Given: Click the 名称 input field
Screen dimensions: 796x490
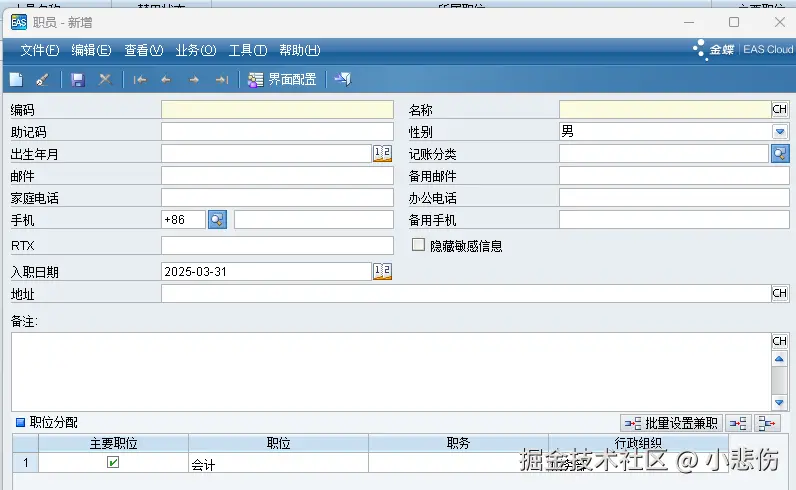Looking at the screenshot, I should [665, 110].
